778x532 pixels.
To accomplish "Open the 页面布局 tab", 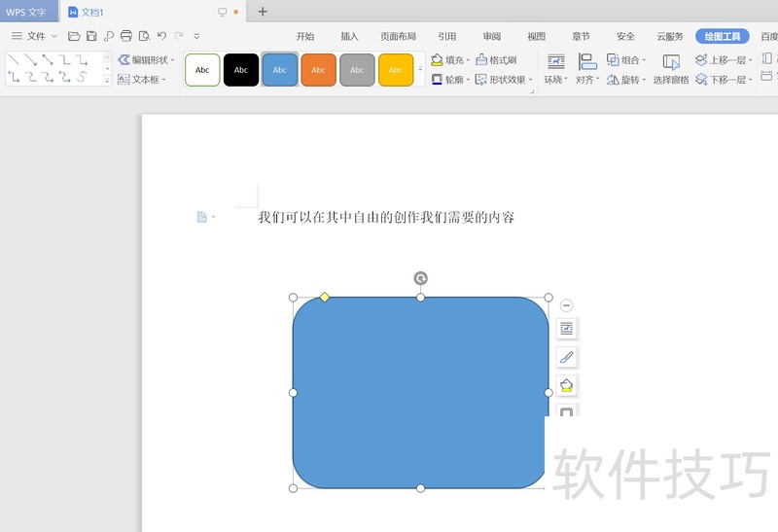I will (398, 36).
